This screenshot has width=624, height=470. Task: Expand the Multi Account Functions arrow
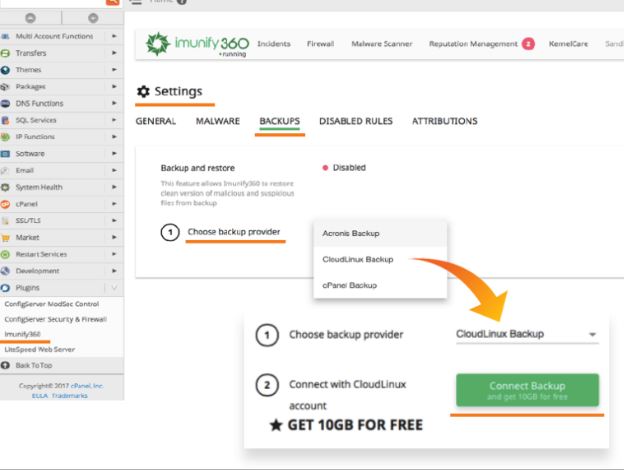(x=114, y=36)
